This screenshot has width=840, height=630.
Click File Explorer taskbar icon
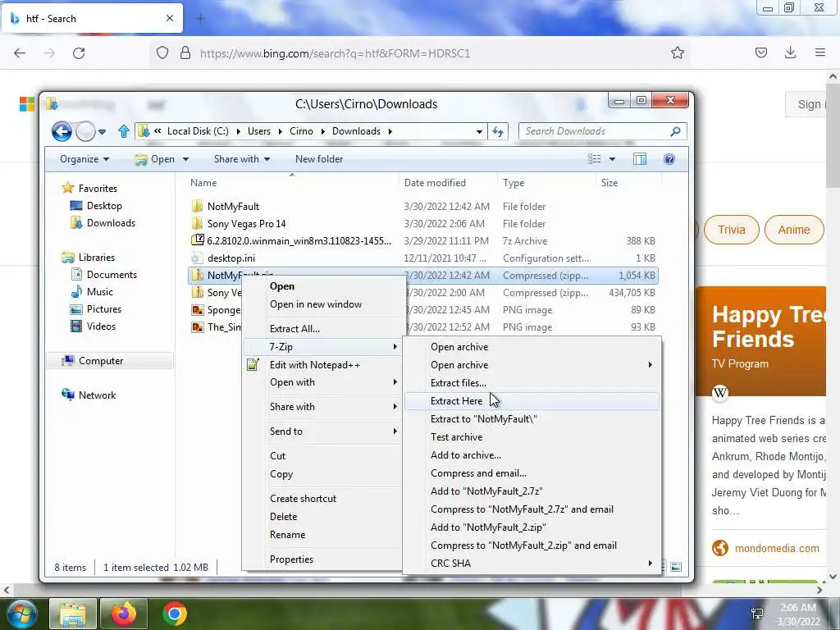[73, 614]
